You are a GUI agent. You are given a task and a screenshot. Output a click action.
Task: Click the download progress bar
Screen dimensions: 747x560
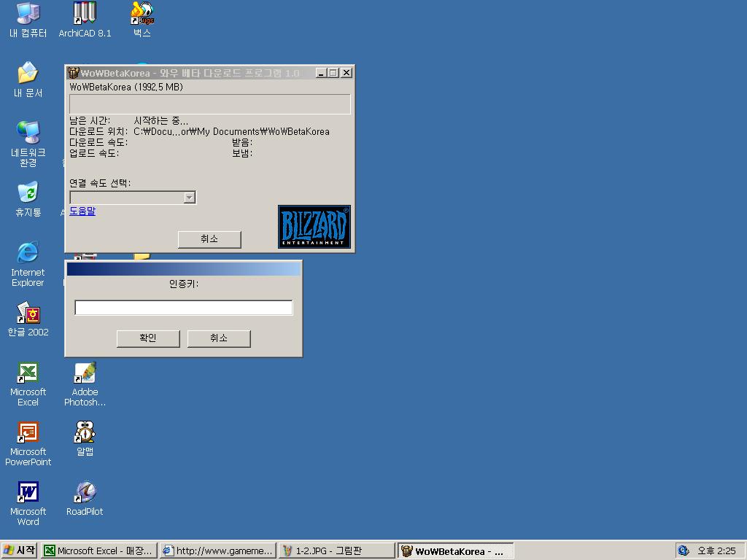(209, 104)
